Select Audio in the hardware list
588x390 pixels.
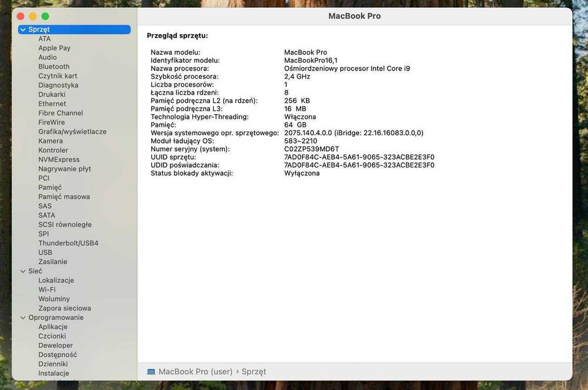click(x=48, y=58)
